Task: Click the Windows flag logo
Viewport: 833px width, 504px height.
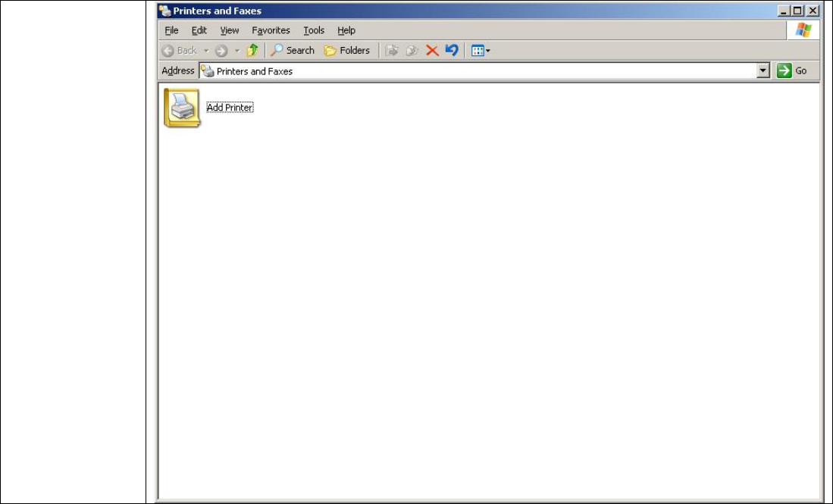Action: pos(803,30)
